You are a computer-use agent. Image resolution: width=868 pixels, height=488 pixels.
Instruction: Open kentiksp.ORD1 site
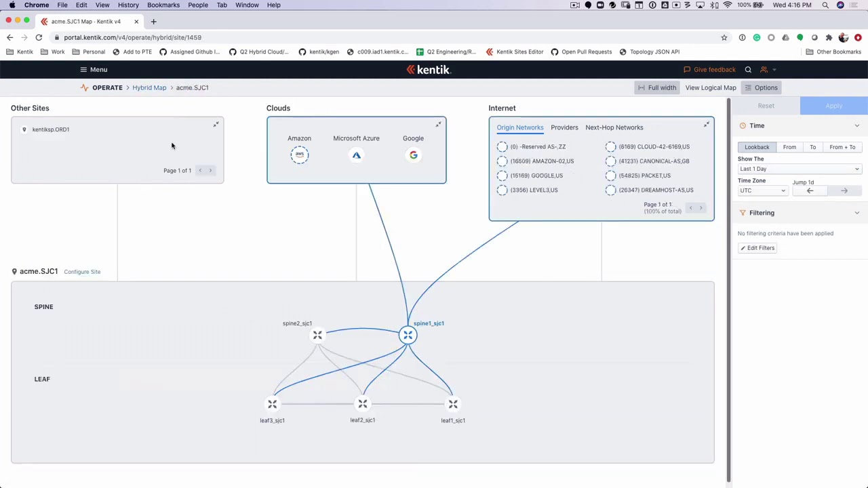(51, 129)
